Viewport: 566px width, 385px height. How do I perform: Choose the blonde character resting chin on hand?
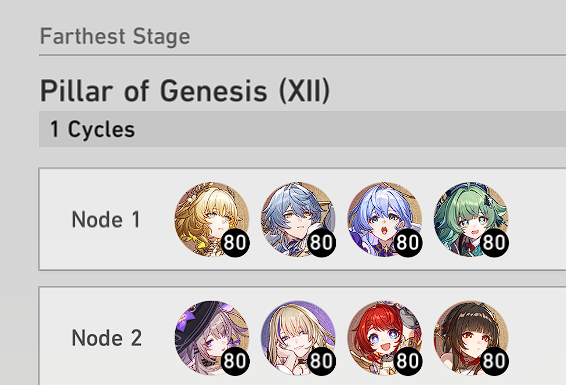[x=299, y=338]
